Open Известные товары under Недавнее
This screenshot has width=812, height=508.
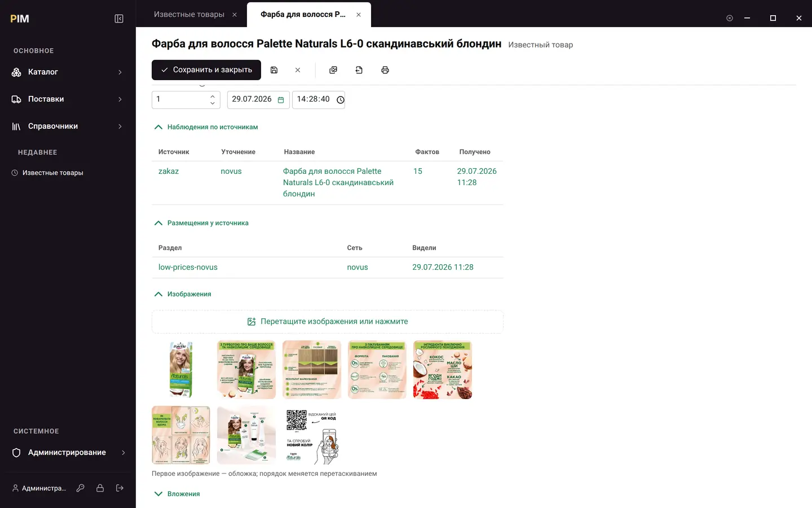[x=52, y=173]
